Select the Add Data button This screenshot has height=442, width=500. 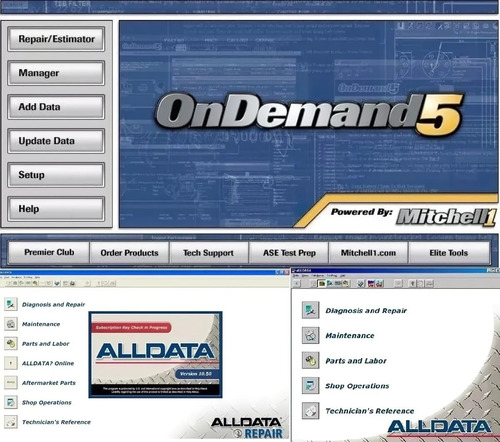pos(56,107)
